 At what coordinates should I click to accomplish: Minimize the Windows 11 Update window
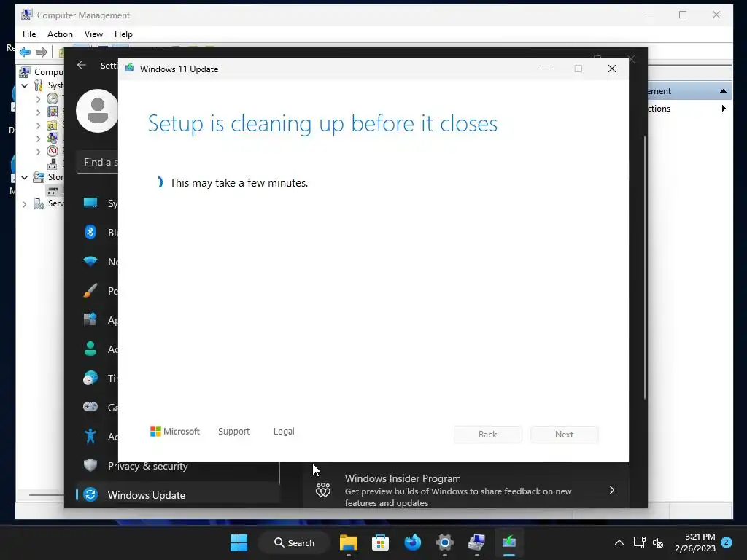546,69
